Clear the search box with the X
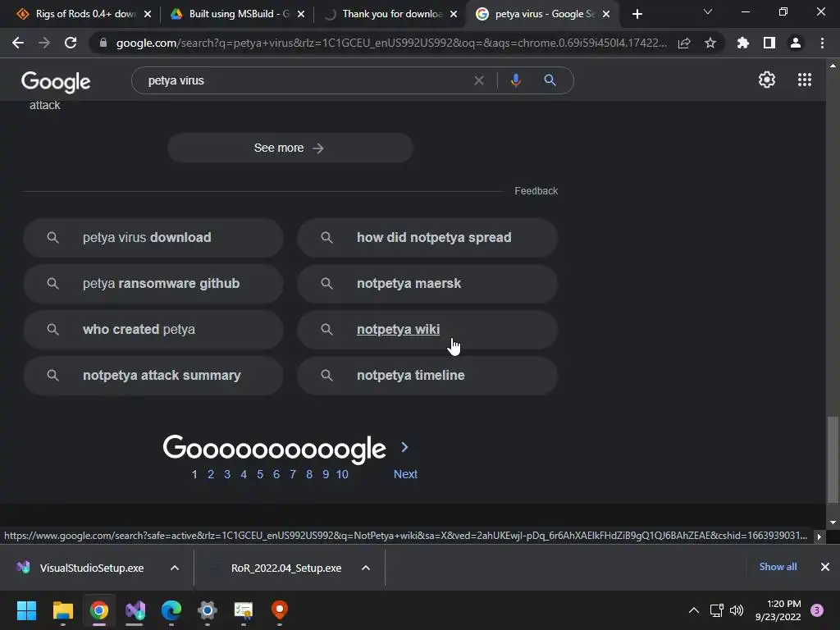This screenshot has width=840, height=630. point(479,80)
